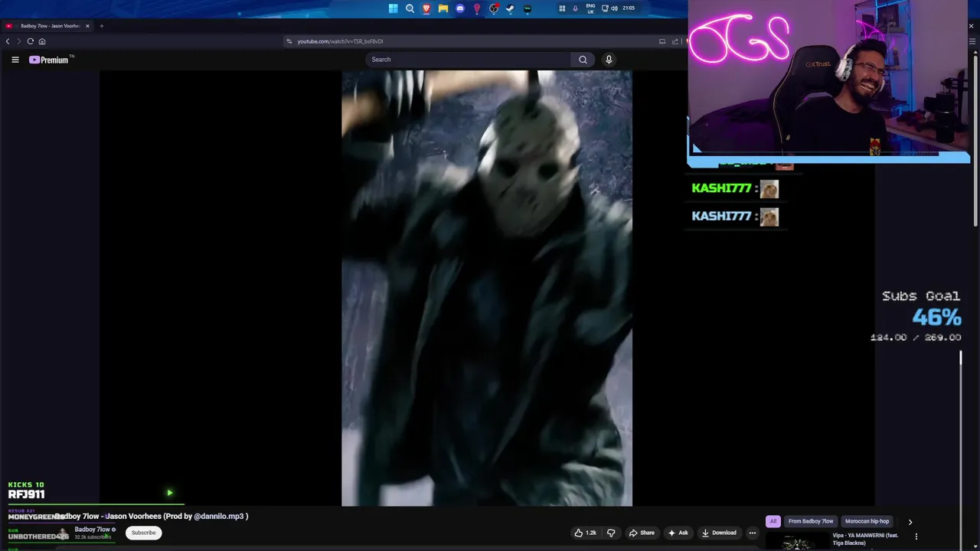980x551 pixels.
Task: Open options menu for Vipa suggested video
Action: pyautogui.click(x=916, y=536)
